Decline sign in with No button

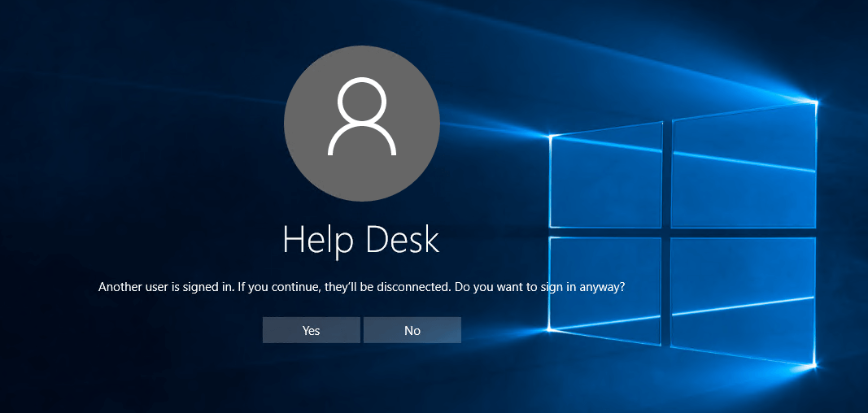click(412, 330)
